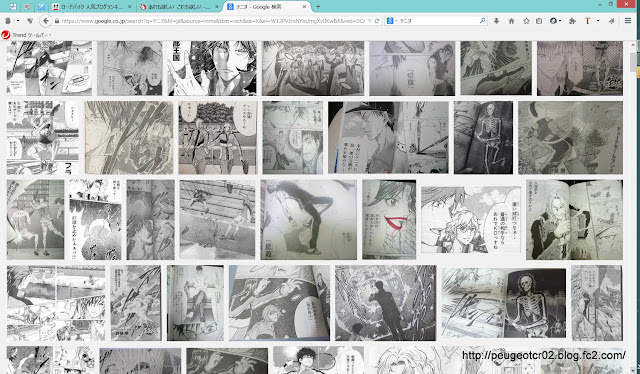The height and width of the screenshot is (374, 640).
Task: Go back with the browser back arrow
Action: pyautogui.click(x=46, y=21)
